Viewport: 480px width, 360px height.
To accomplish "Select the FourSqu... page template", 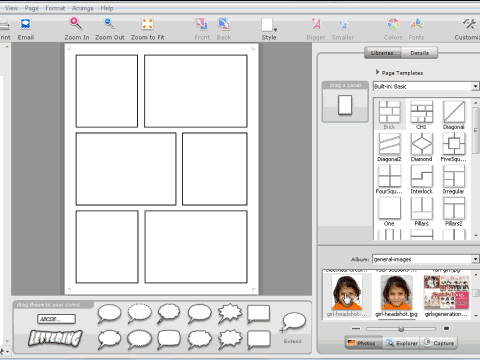I will click(389, 179).
